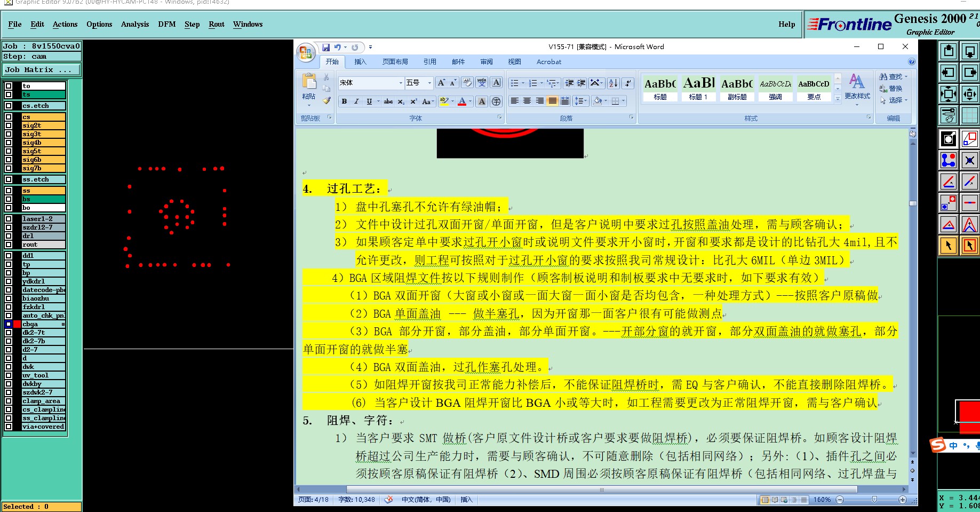Screen dimensions: 980x512
Task: Increase paragraph indent
Action: tap(581, 83)
